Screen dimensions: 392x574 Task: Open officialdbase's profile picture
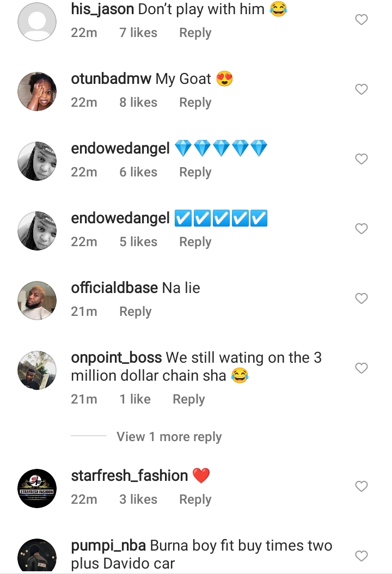tap(37, 300)
